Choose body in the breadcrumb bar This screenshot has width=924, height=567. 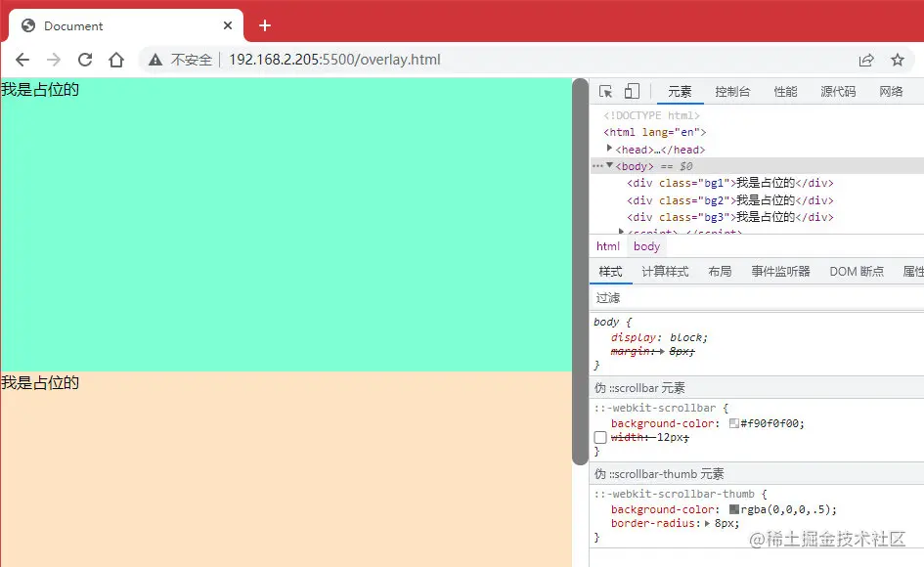tap(646, 246)
